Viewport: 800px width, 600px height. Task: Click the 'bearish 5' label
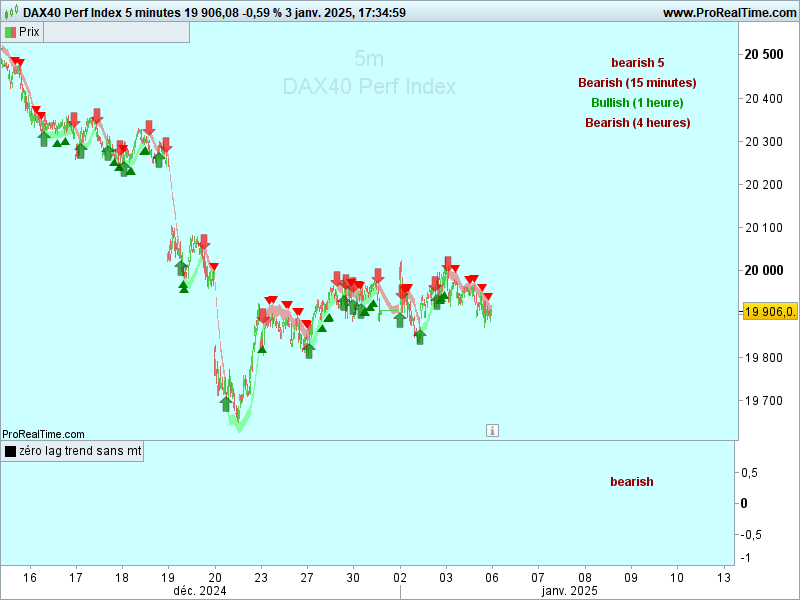point(638,63)
